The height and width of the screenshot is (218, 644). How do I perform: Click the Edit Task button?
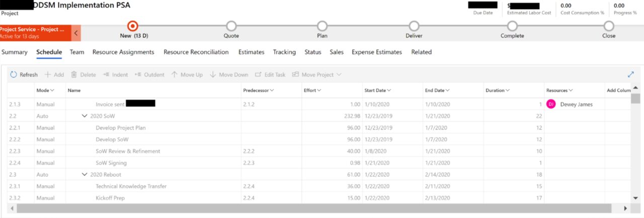coord(270,75)
